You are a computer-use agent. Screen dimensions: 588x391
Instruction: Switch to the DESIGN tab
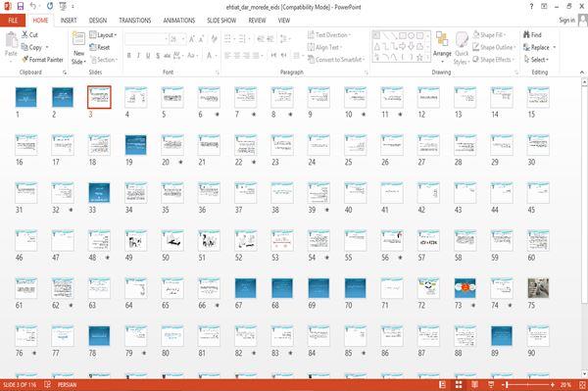(98, 21)
